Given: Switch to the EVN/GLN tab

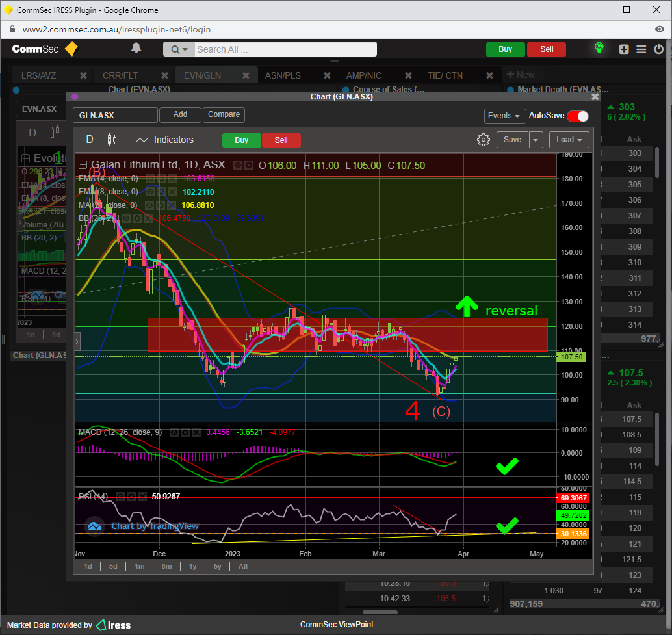Looking at the screenshot, I should tap(202, 75).
